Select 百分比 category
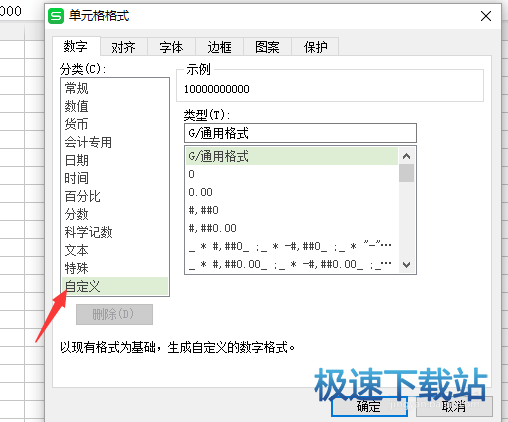Viewport: 508px width, 422px height. click(x=115, y=196)
